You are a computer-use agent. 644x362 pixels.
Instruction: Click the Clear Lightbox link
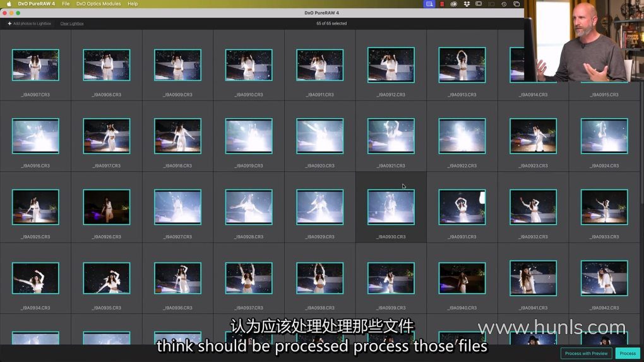tap(72, 23)
